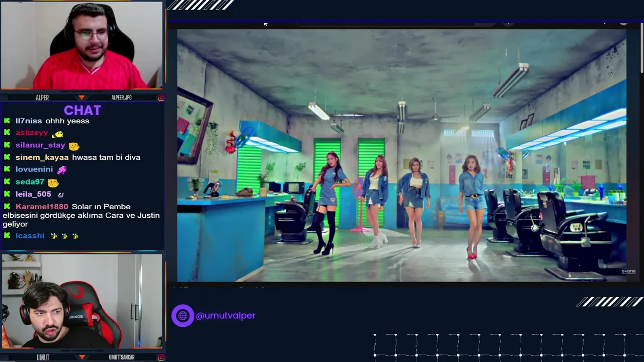This screenshot has height=362, width=644.
Task: Click the Kick badge next to lovuenini
Action: [7, 169]
